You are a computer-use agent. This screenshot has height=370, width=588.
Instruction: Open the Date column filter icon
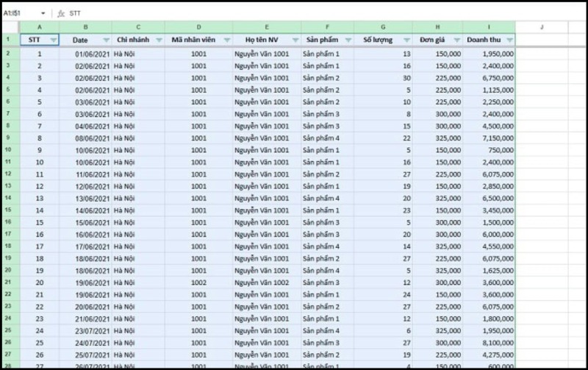106,40
